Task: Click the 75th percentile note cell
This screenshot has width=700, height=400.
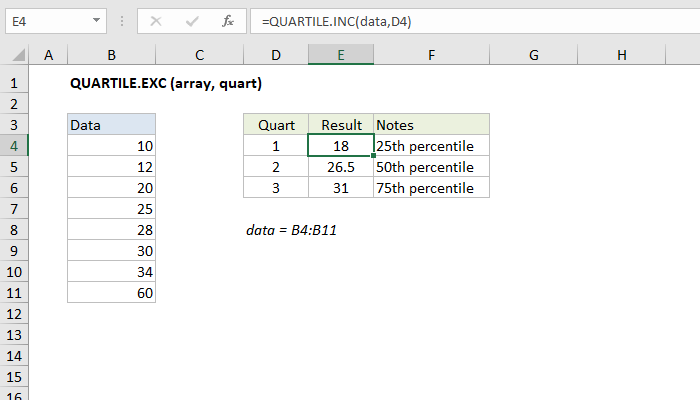Action: click(x=431, y=188)
